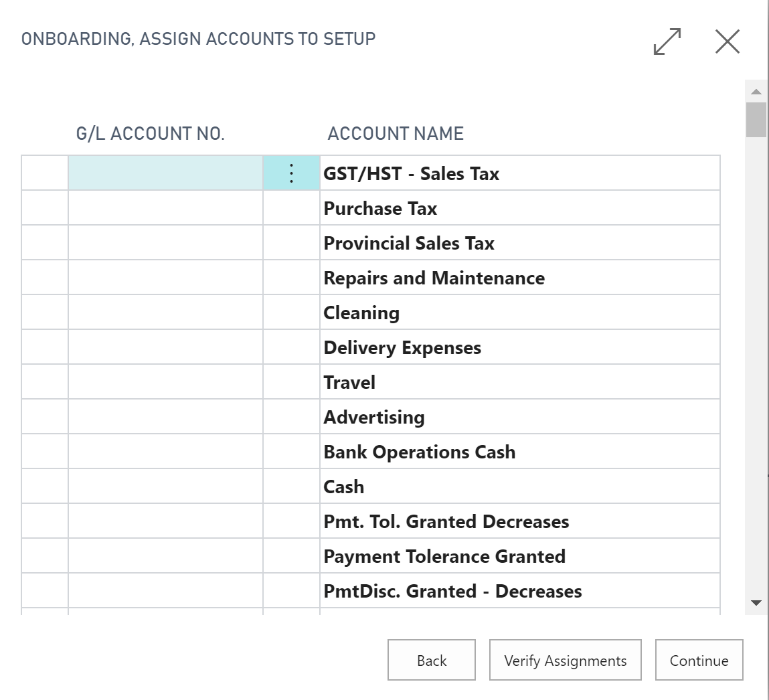Click the G/L Account No. cell for Bank Operations Cash
769x700 pixels.
pyautogui.click(x=166, y=452)
